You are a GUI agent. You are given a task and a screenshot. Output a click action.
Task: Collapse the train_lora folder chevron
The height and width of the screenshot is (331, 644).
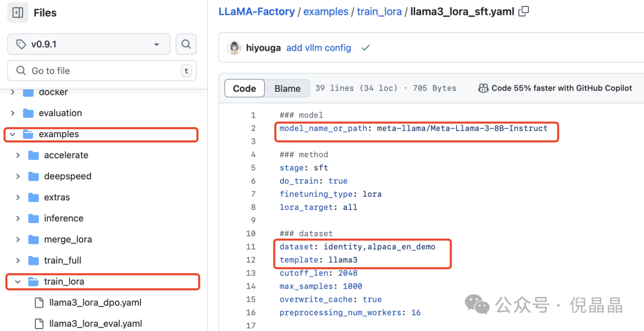click(18, 281)
